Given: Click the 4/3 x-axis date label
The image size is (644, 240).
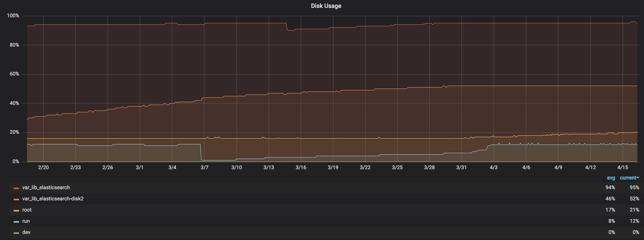Looking at the screenshot, I should coord(494,168).
